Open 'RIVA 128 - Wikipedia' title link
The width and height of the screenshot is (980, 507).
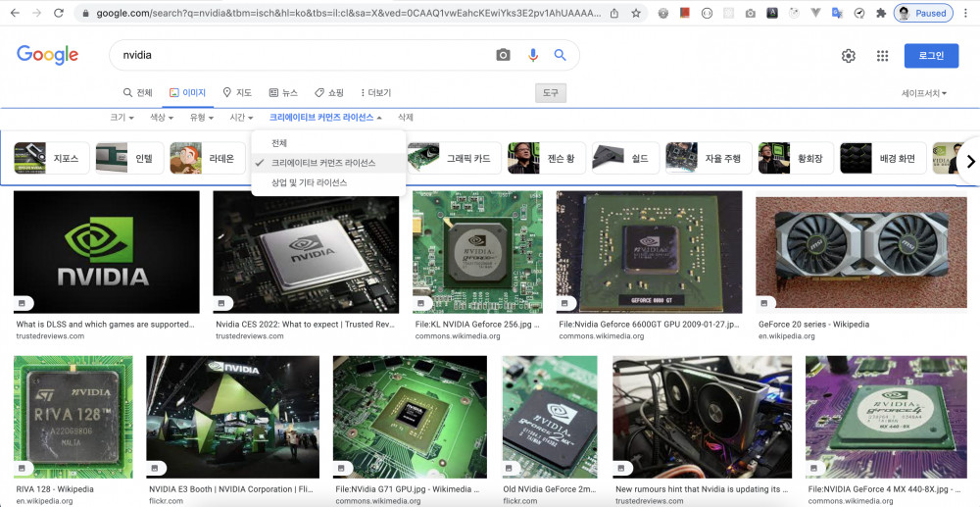(x=55, y=489)
